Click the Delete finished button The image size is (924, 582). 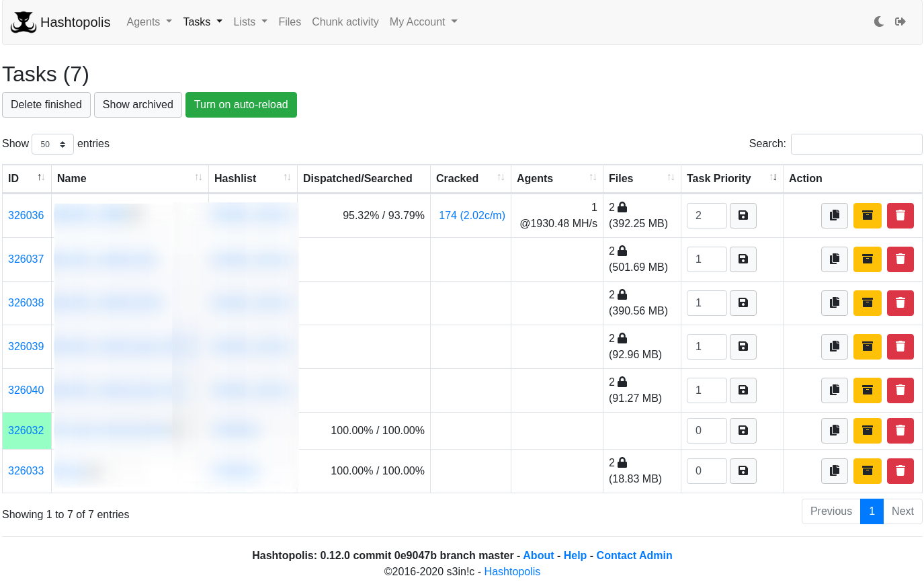tap(46, 105)
